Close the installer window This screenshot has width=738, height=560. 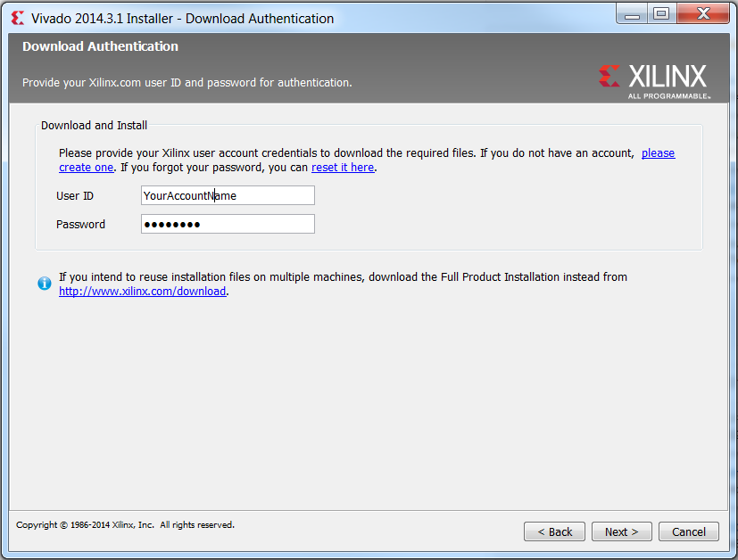tap(703, 14)
